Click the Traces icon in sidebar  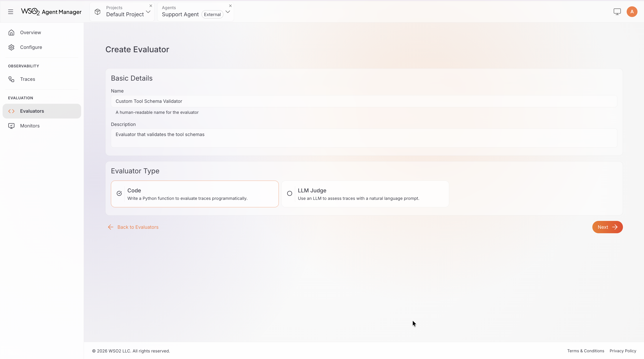[11, 79]
